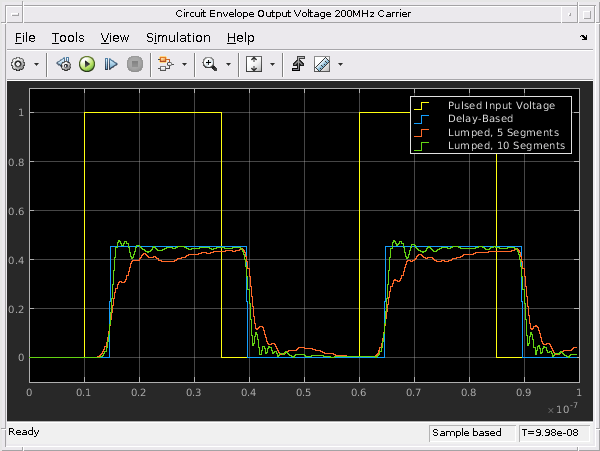Toggle Lumped, 5 Segments legend entry

[x=503, y=132]
